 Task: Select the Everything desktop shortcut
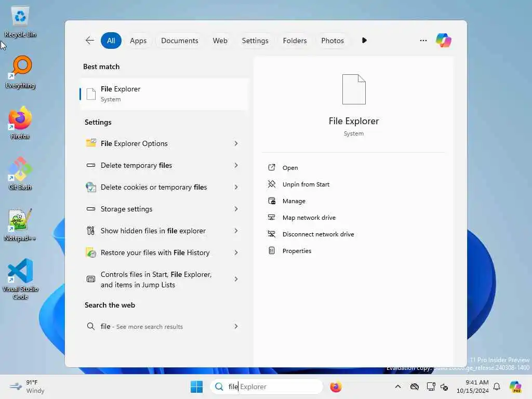(20, 72)
